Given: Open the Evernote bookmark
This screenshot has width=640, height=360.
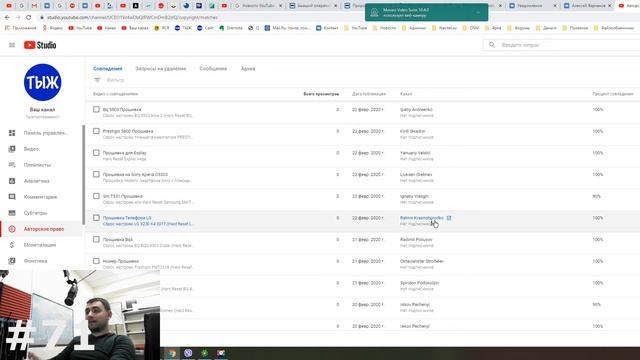Looking at the screenshot, I should (231, 28).
